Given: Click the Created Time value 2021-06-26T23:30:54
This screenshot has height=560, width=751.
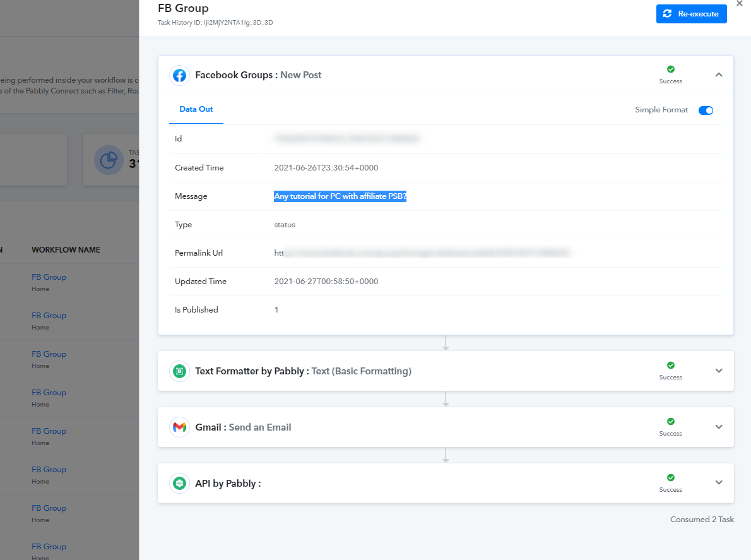Looking at the screenshot, I should (x=326, y=168).
